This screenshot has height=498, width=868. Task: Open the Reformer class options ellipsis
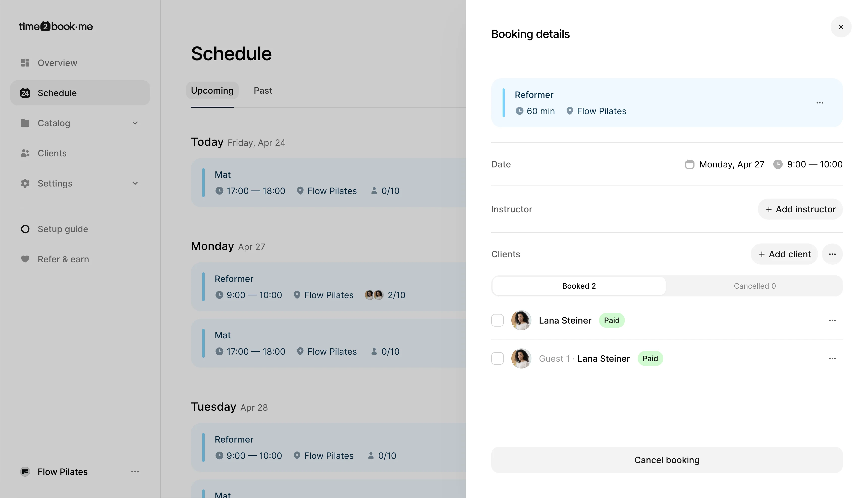tap(820, 103)
